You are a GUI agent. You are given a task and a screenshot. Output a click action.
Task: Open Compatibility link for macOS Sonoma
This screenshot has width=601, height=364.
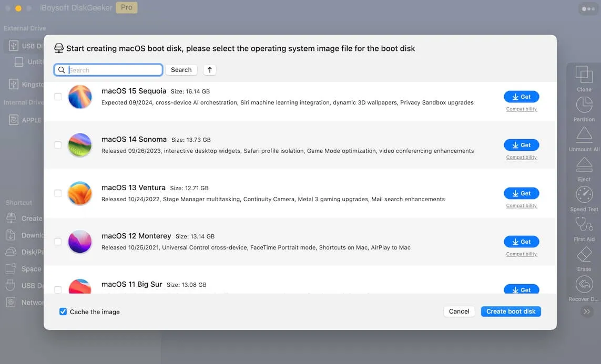click(x=521, y=157)
